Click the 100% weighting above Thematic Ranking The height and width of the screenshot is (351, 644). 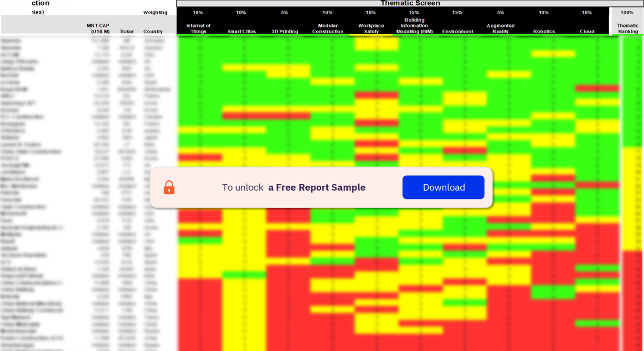tap(627, 13)
